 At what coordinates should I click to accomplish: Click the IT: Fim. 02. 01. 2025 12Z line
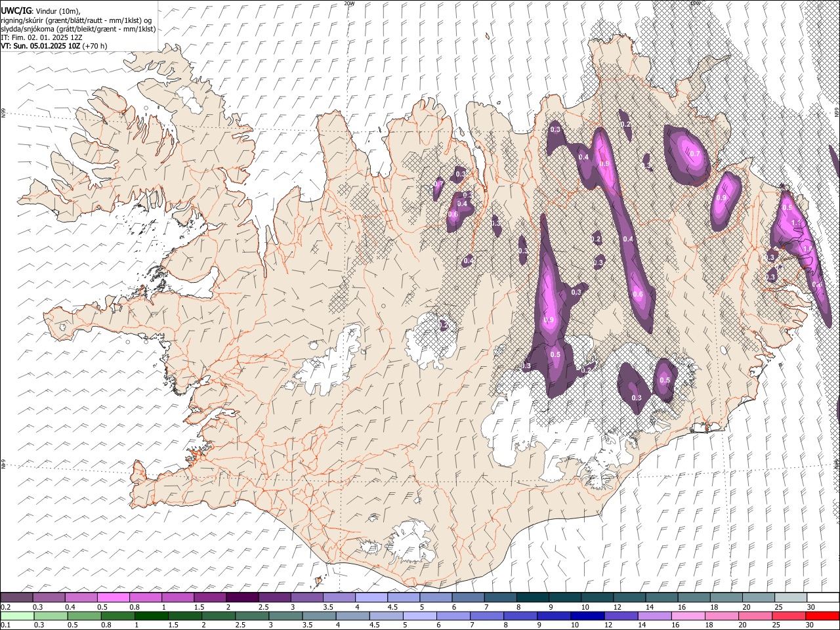(x=41, y=37)
